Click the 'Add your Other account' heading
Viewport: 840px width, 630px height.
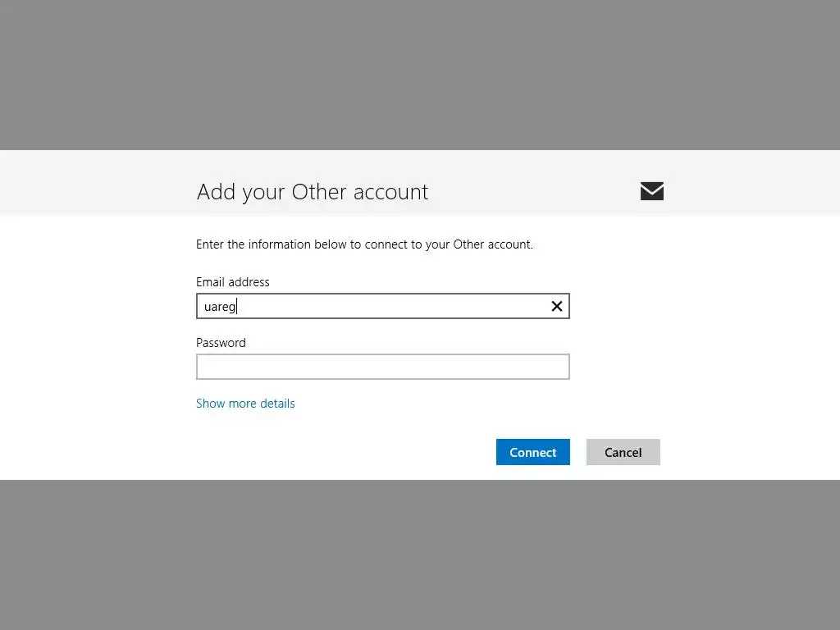312,192
